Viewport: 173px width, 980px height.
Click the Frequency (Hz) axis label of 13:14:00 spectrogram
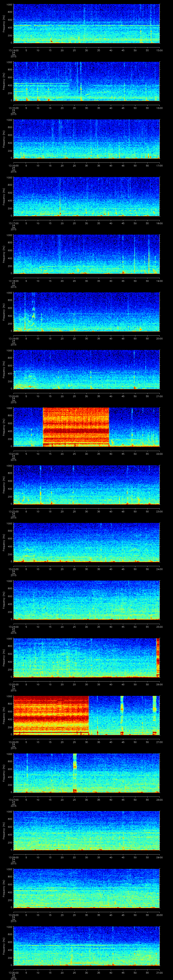click(x=4, y=24)
